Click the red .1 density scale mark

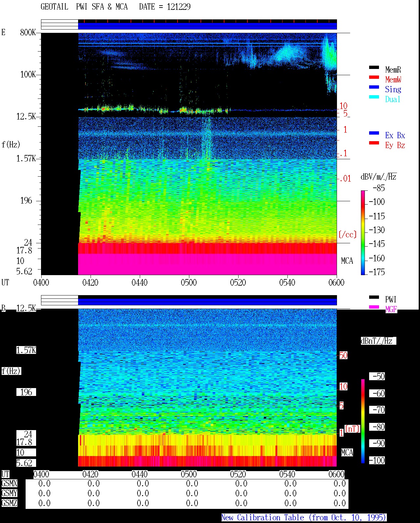[343, 153]
